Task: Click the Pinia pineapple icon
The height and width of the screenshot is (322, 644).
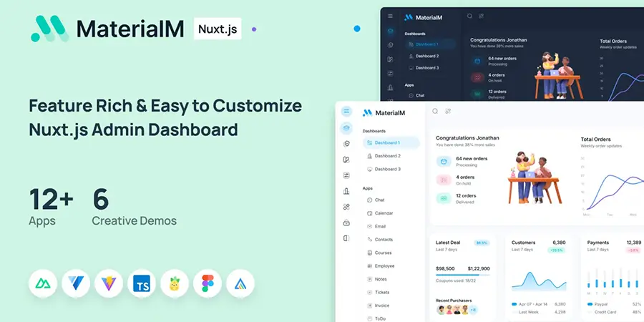Action: click(175, 283)
